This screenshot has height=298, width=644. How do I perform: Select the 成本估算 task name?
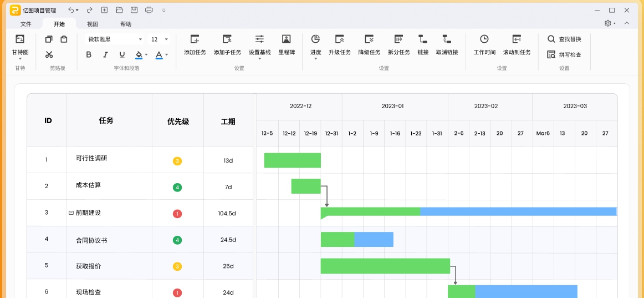(x=88, y=185)
